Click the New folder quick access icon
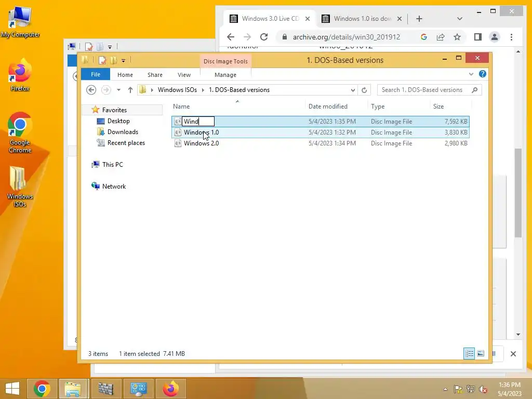Viewport: 532px width, 399px height. click(113, 60)
